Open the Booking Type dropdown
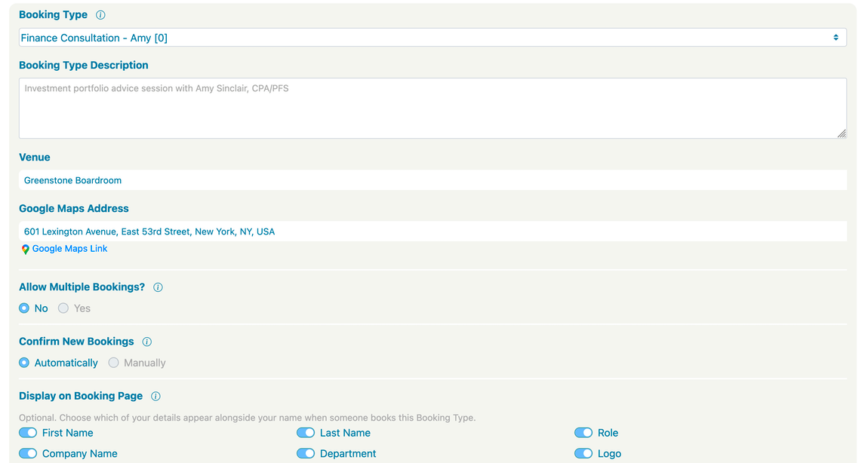868x463 pixels. point(432,38)
